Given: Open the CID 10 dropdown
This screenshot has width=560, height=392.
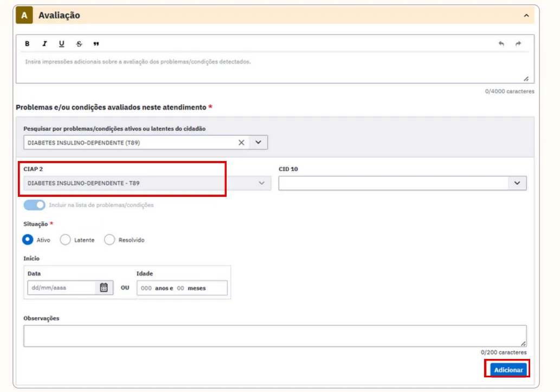Looking at the screenshot, I should tap(402, 183).
